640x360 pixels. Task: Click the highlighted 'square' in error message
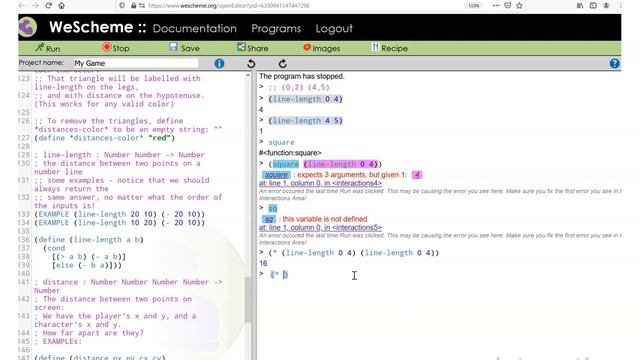[276, 175]
